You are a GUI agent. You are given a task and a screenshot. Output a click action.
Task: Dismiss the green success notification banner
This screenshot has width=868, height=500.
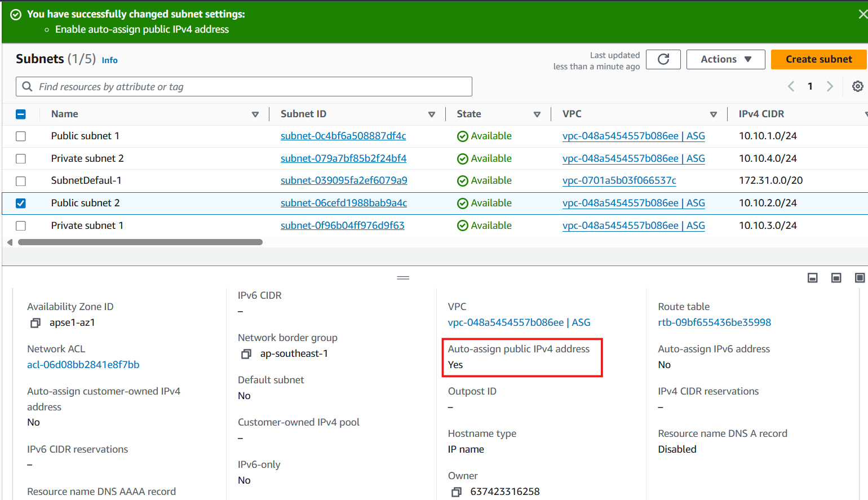pyautogui.click(x=862, y=15)
